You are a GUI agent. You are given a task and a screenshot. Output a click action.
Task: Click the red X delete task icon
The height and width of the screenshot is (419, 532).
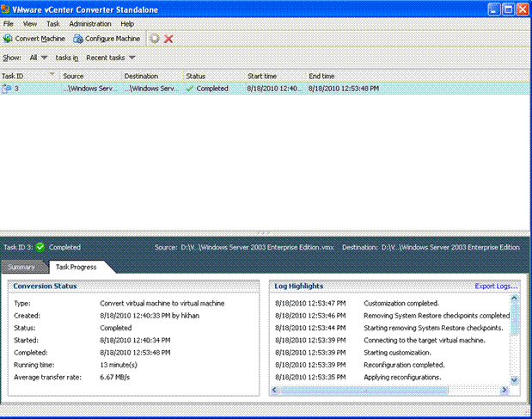pyautogui.click(x=168, y=39)
